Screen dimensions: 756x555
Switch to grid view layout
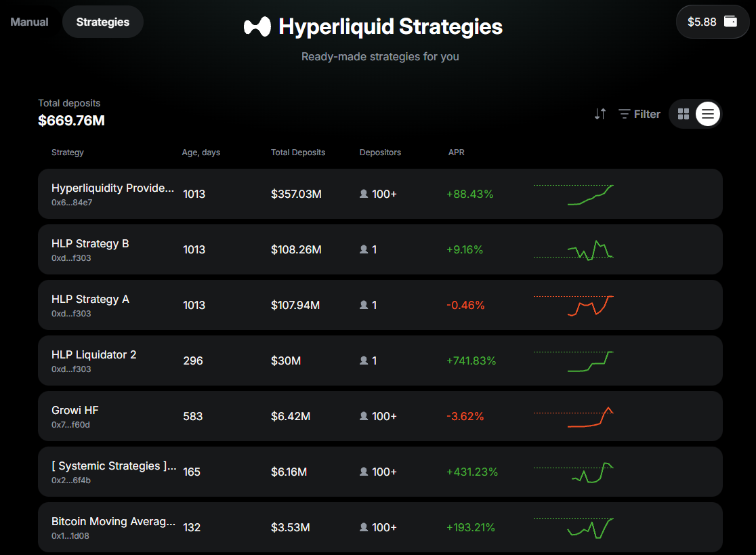(x=684, y=114)
